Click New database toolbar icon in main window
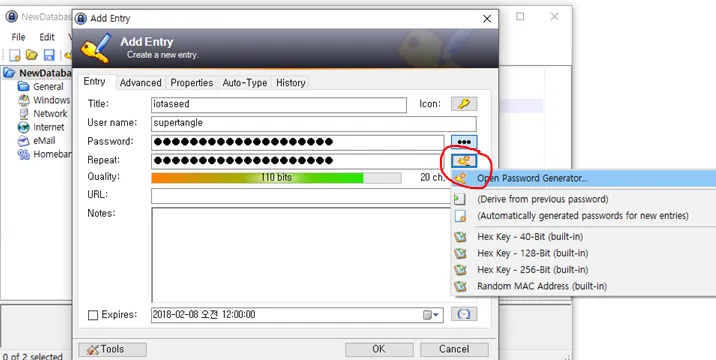Screen dimensions: 716x360 click(x=15, y=55)
